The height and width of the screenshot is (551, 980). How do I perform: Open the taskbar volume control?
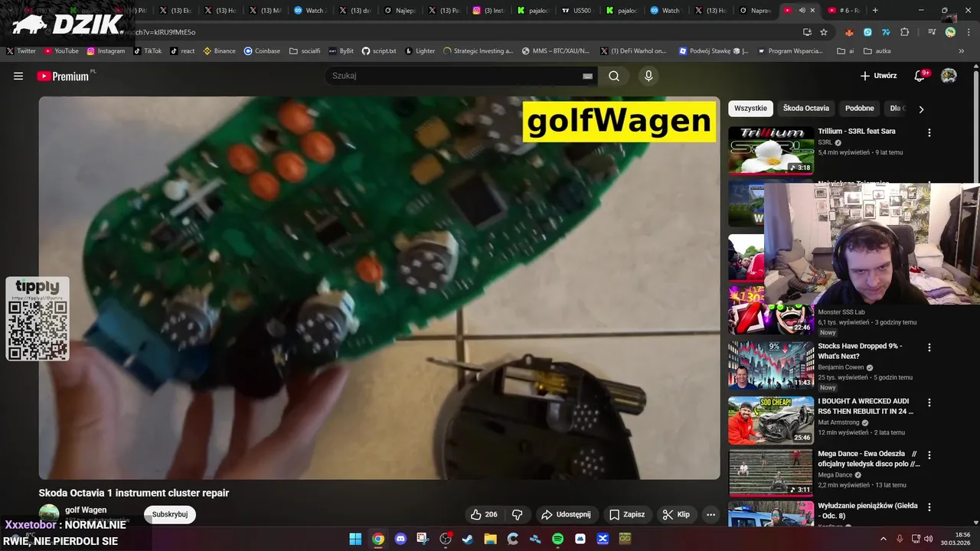coord(928,539)
